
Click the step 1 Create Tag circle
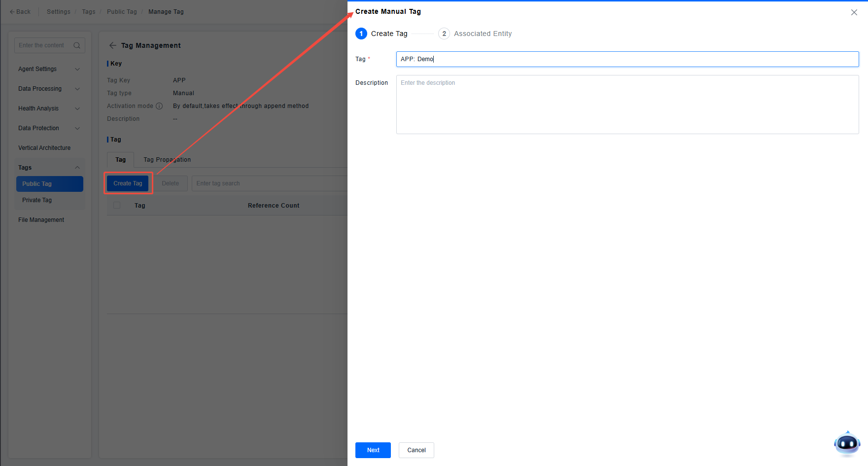(x=361, y=34)
